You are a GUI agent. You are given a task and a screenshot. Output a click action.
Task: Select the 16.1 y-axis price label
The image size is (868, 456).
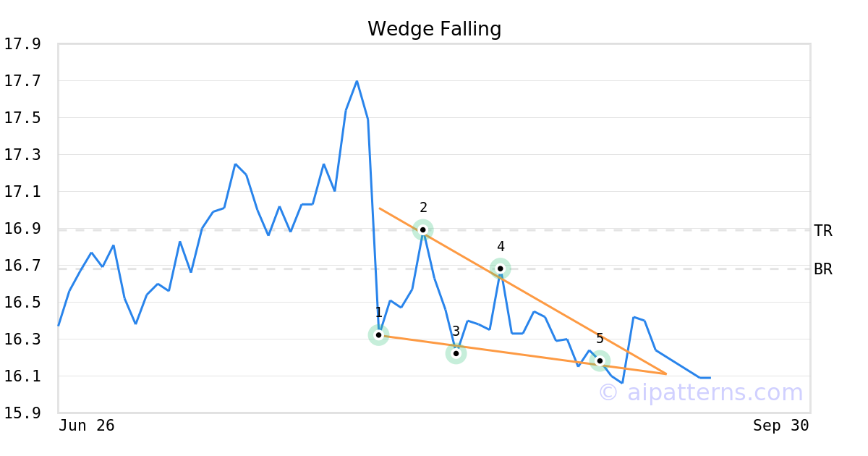tap(22, 376)
